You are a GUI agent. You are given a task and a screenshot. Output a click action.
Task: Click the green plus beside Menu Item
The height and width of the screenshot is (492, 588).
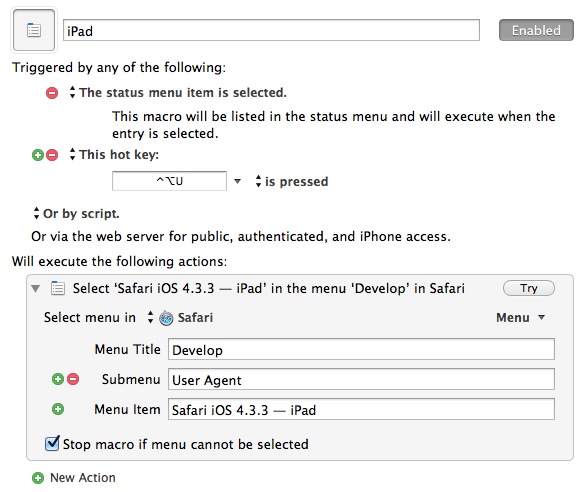[58, 409]
